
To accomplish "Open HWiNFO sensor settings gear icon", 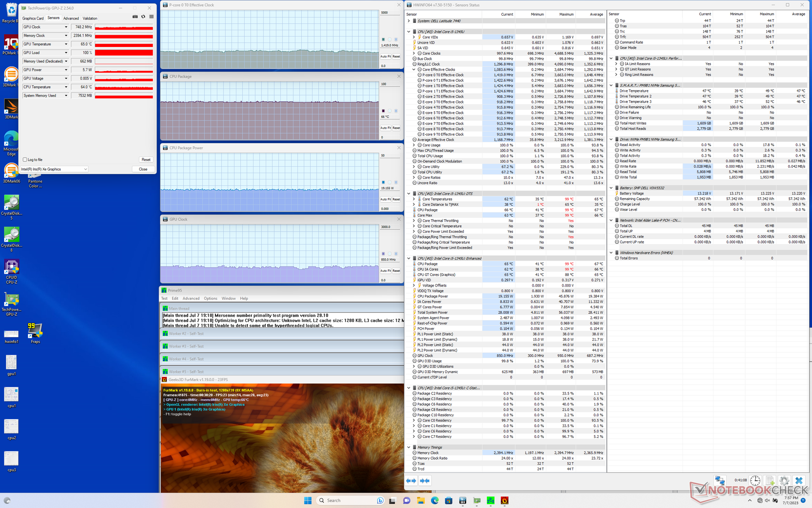I will 784,480.
